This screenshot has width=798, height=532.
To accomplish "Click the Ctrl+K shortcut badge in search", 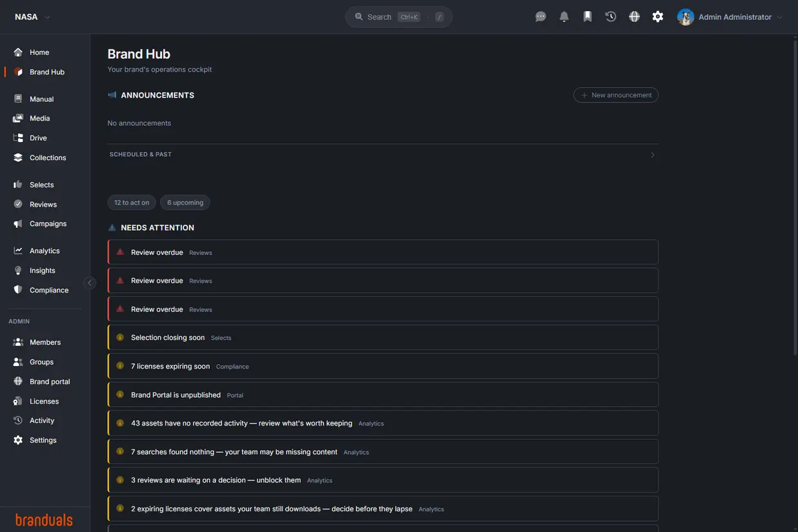I will tap(409, 17).
